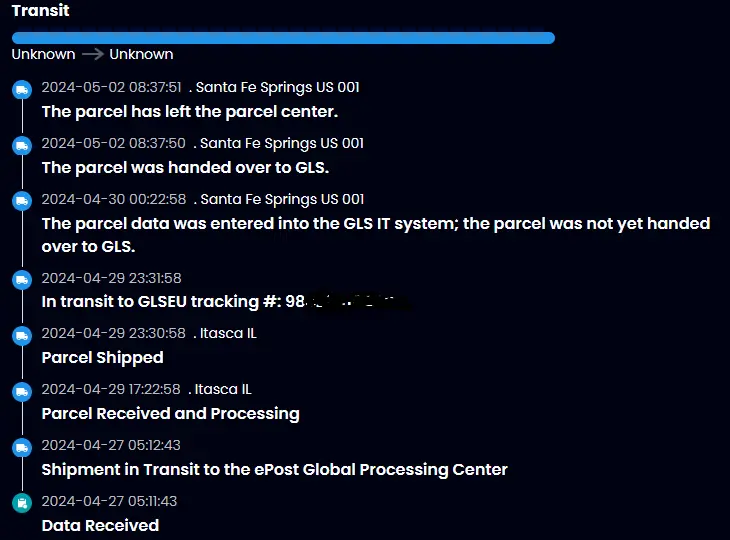
Task: Click truck icon beside 'handed over to GLS'
Action: tap(22, 146)
